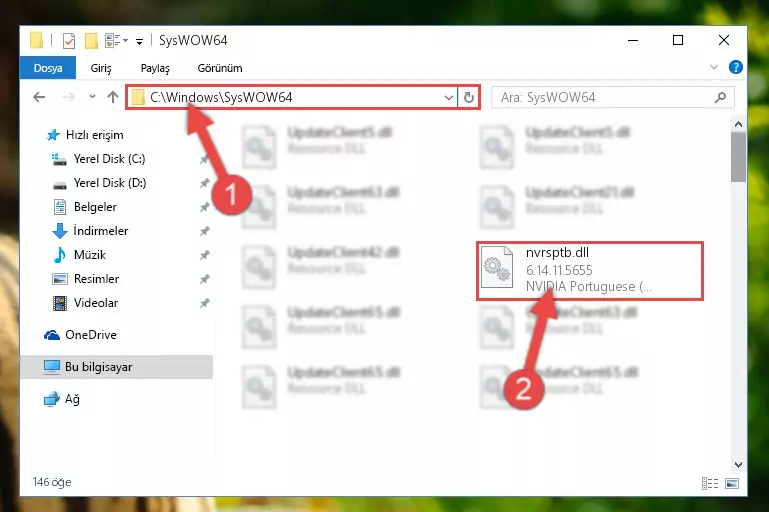Click the pin icon next to Videolar
The height and width of the screenshot is (512, 769).
(205, 303)
